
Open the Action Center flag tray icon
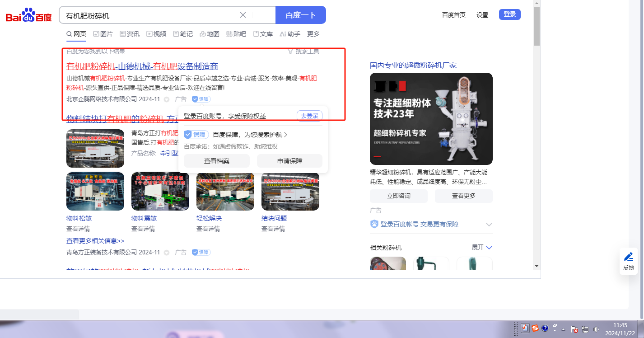pyautogui.click(x=574, y=329)
